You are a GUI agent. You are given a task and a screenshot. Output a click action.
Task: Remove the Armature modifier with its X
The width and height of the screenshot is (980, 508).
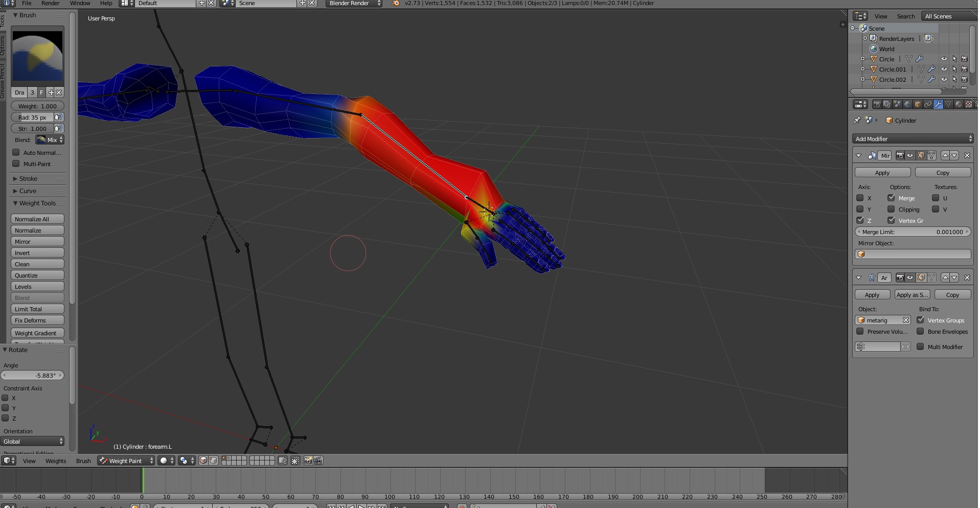click(967, 278)
